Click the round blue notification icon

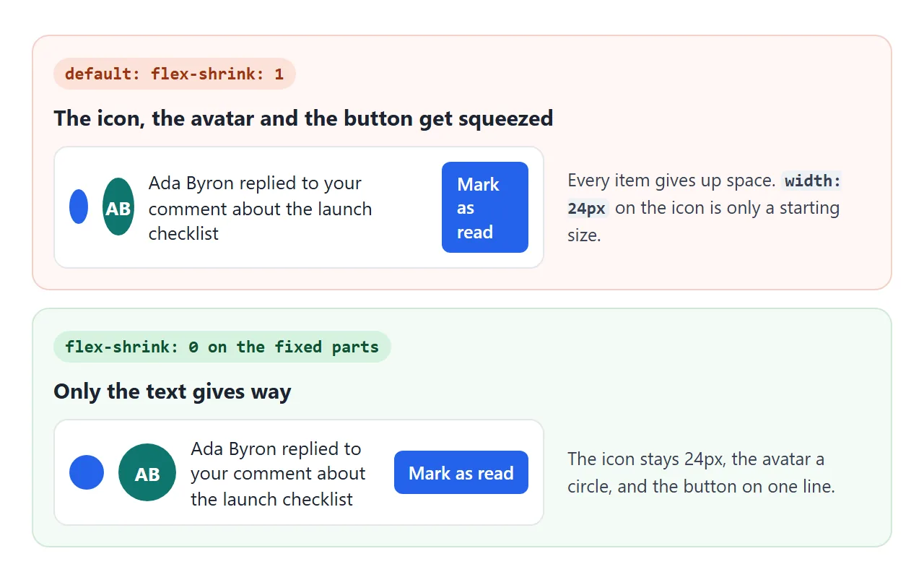click(x=87, y=472)
